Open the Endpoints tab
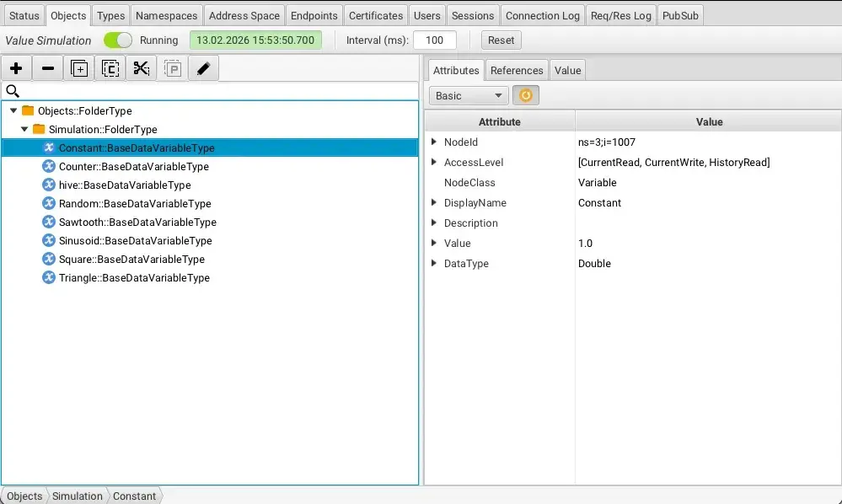The height and width of the screenshot is (504, 842). [x=314, y=15]
